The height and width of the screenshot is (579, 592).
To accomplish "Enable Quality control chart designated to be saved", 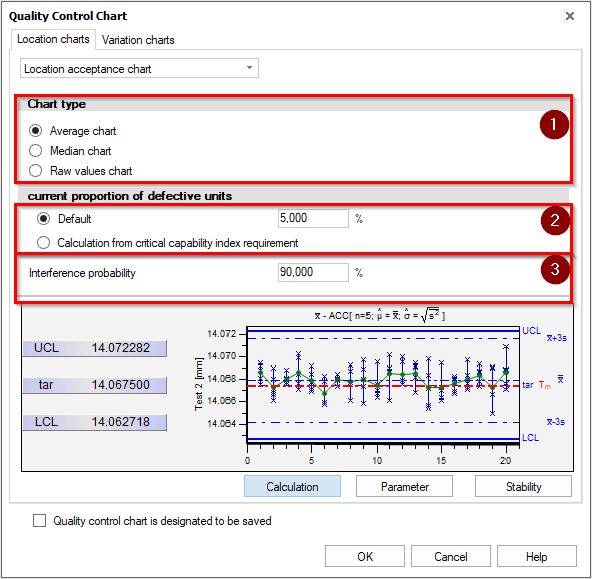I will pyautogui.click(x=39, y=520).
